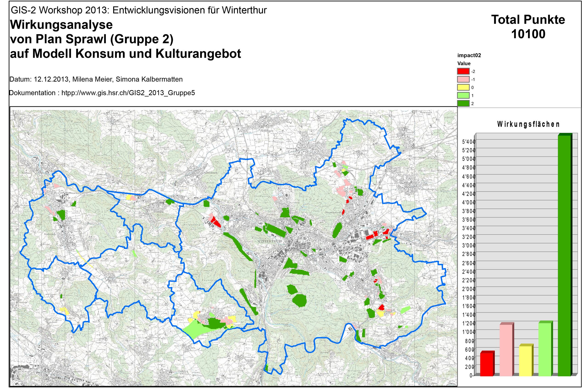Screen dimensions: 588x388
Task: Click the WINTERTHUR label on the map
Action: pos(269,241)
